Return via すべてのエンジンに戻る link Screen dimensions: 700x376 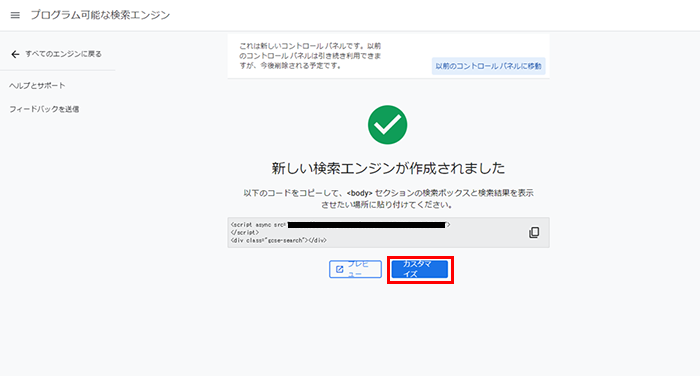click(x=63, y=54)
